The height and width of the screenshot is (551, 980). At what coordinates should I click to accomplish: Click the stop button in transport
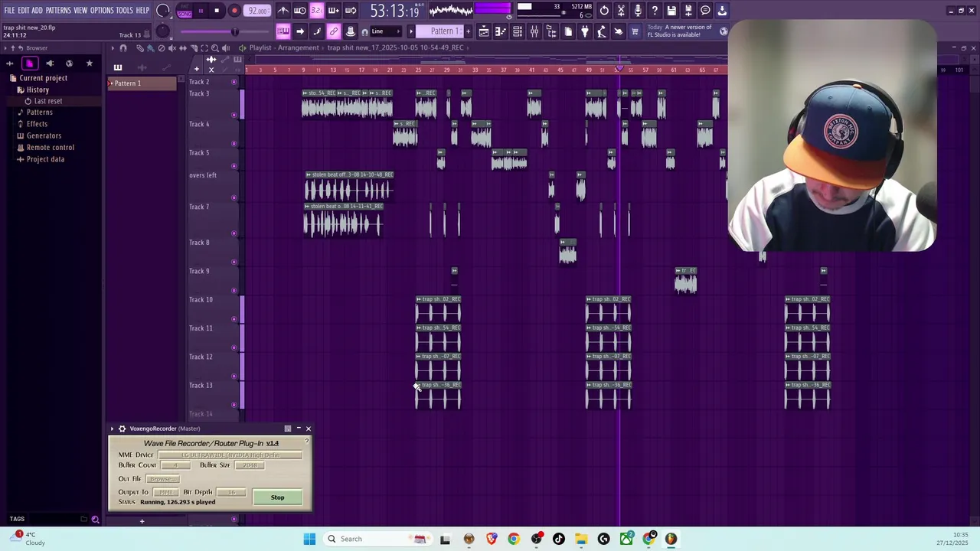click(x=217, y=11)
